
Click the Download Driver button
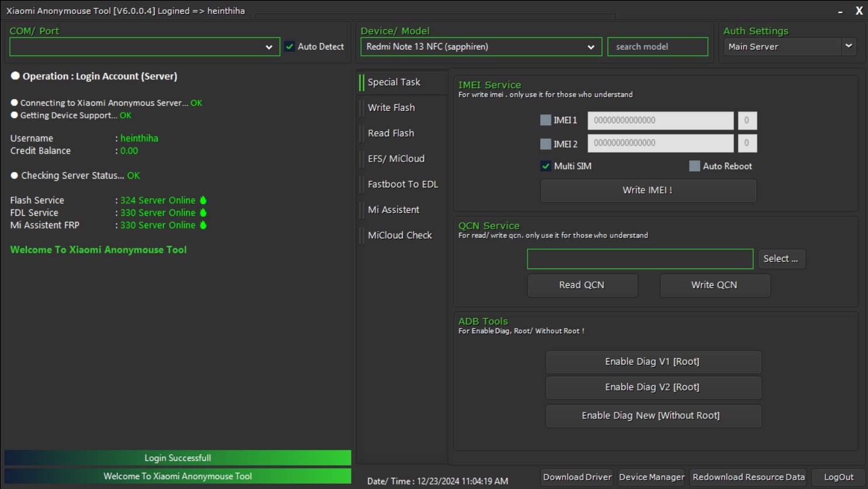[577, 477]
